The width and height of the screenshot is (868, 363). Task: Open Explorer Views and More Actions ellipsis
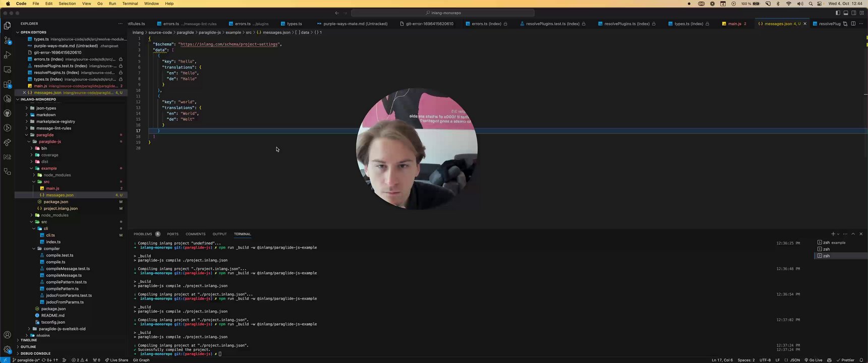(120, 24)
